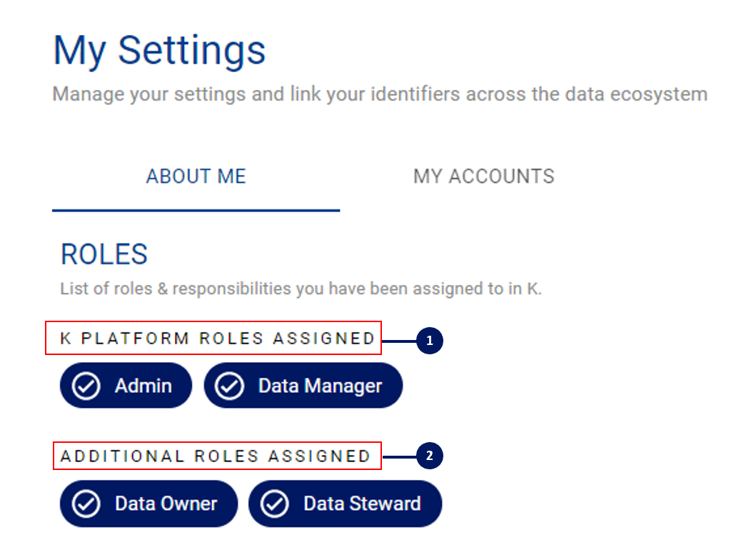Select callout marker number 1
Viewport: 756px width, 560px height.
[x=430, y=341]
